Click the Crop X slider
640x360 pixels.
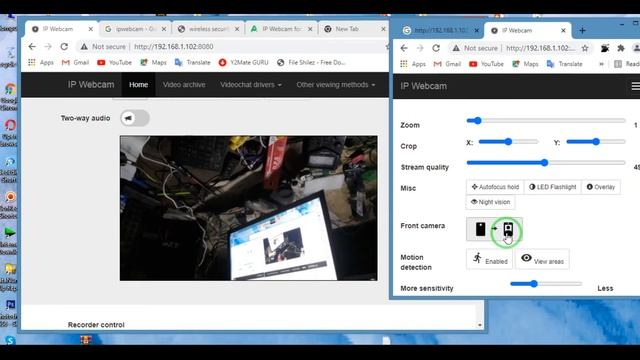click(x=509, y=142)
